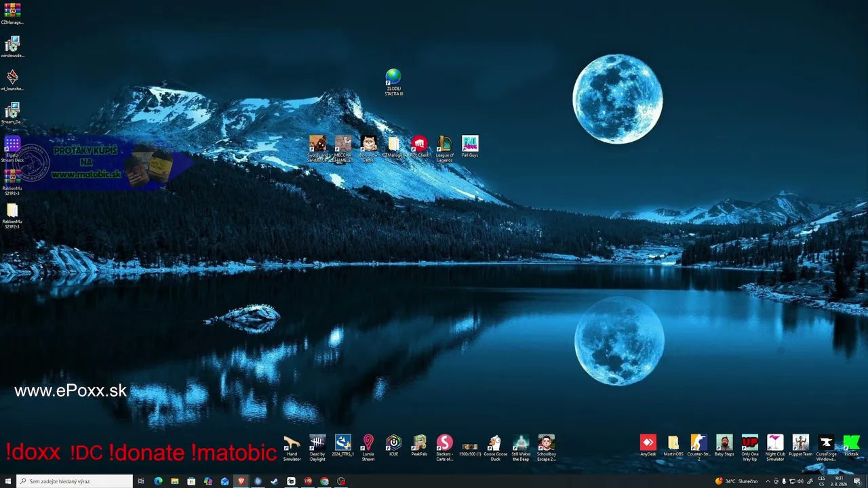868x488 pixels.
Task: Select the windowsde... installer icon
Action: tap(12, 47)
